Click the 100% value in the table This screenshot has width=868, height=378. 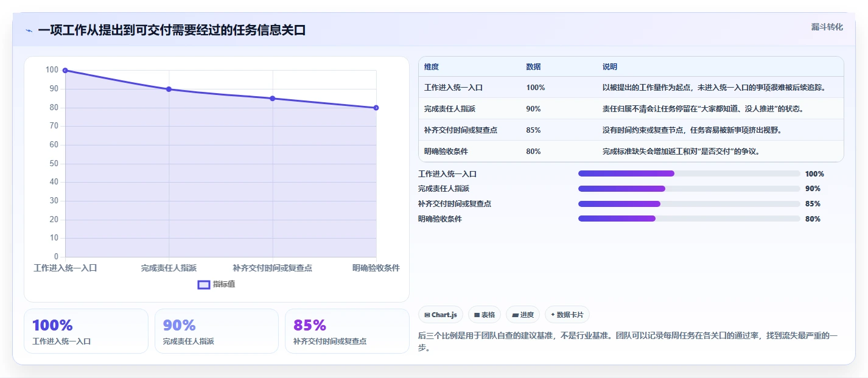point(536,88)
